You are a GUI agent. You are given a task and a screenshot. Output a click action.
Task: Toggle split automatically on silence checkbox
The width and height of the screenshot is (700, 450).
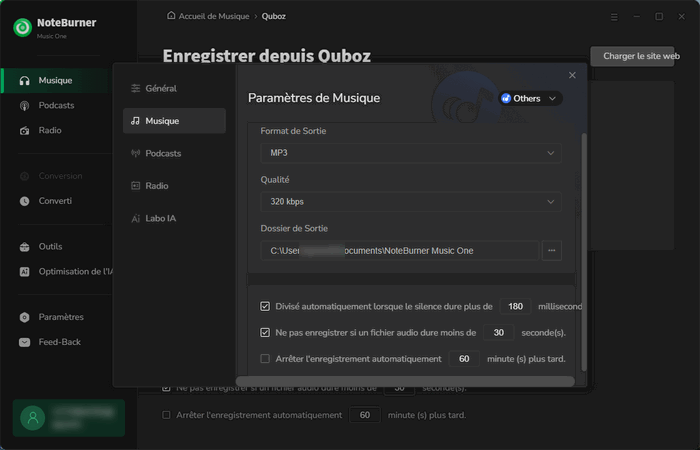(265, 306)
